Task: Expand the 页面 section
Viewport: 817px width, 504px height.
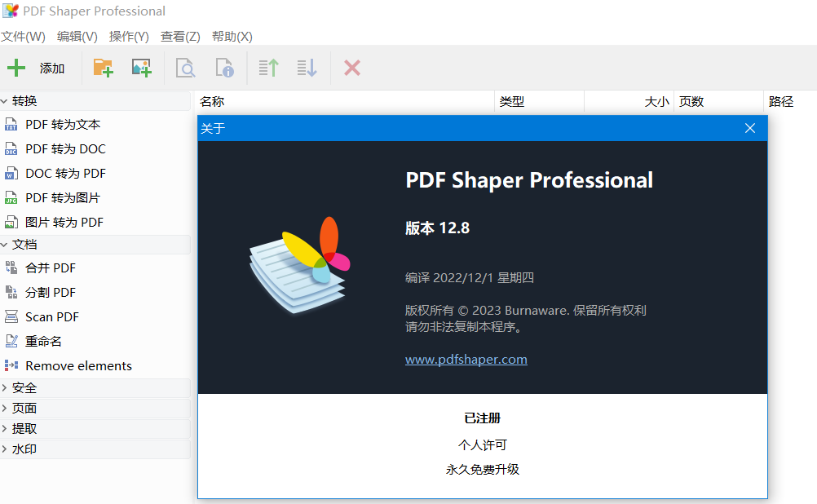Action: 4,408
